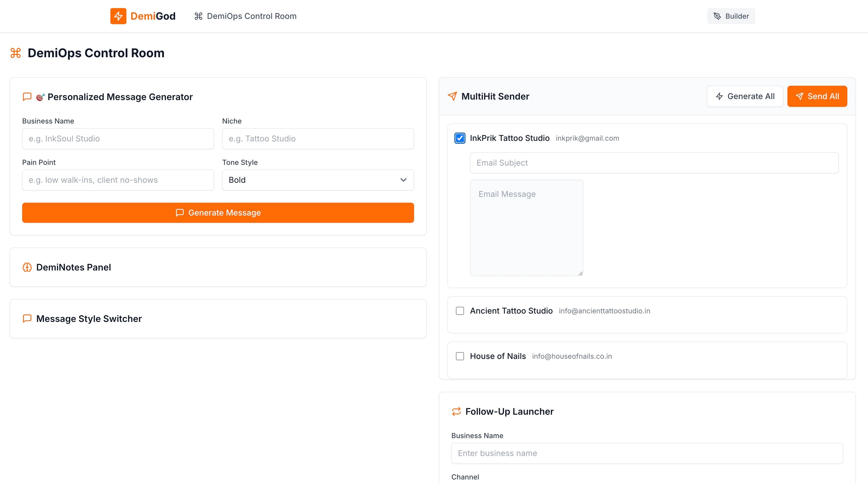Uncheck the InkPrik Tattoo Studio checkbox

[460, 138]
